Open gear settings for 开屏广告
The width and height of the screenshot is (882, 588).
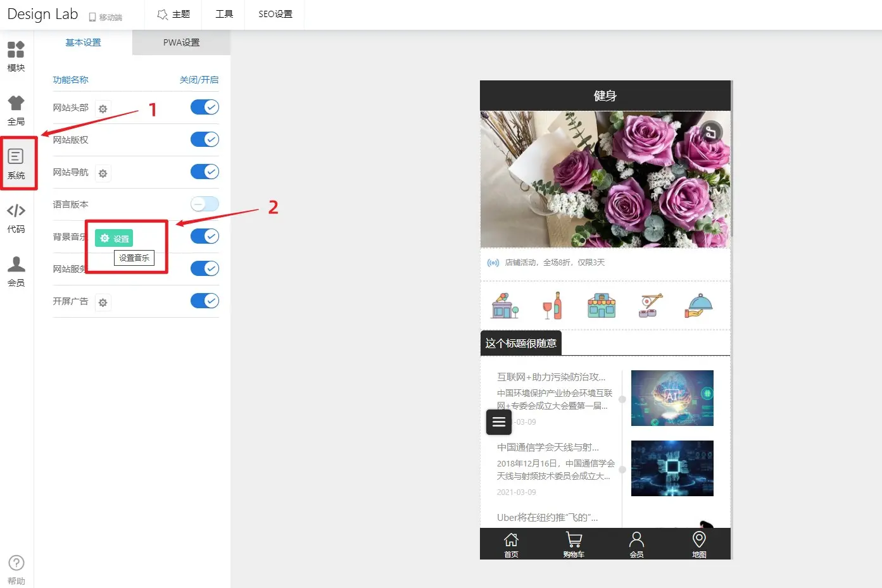click(103, 303)
